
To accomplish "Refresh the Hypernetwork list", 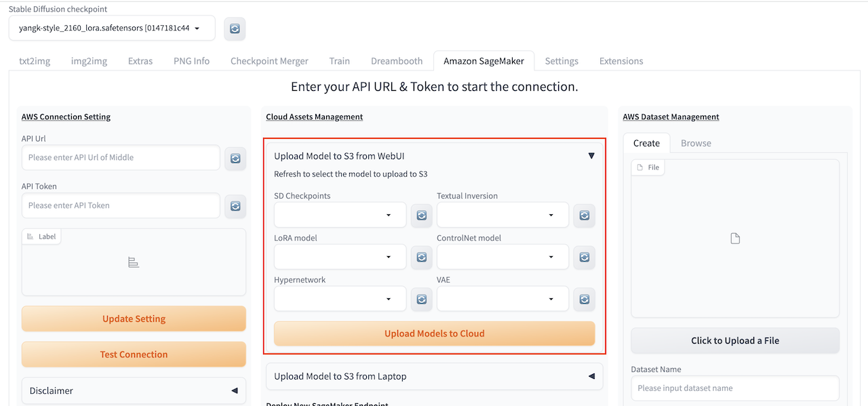I will click(x=421, y=300).
